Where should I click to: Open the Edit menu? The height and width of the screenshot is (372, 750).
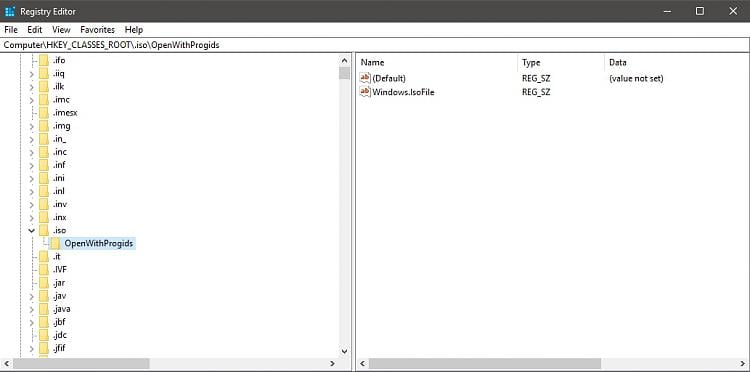coord(35,30)
